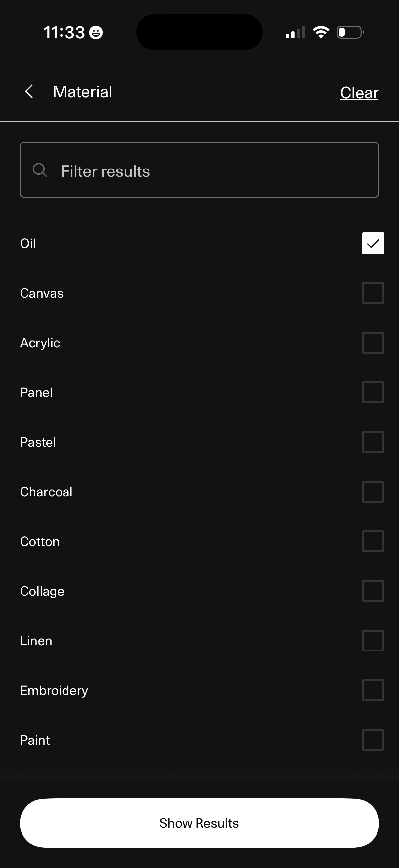Tap the battery status icon

pos(350,32)
